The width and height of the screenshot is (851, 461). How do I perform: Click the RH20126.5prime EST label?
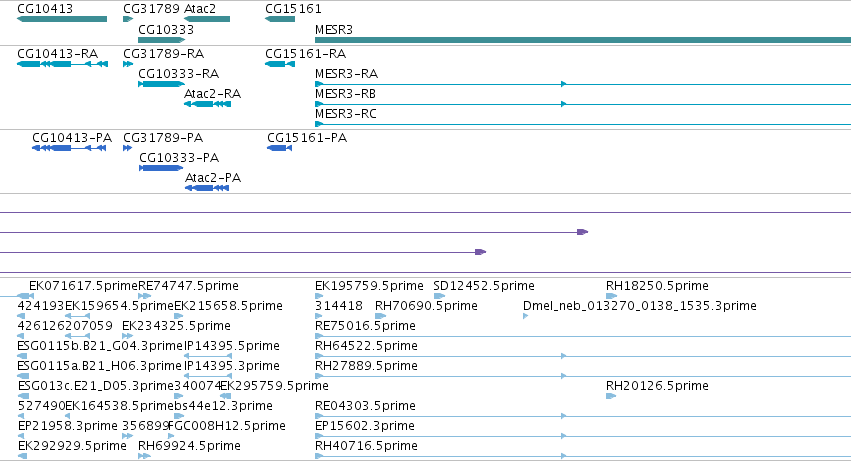coord(657,386)
